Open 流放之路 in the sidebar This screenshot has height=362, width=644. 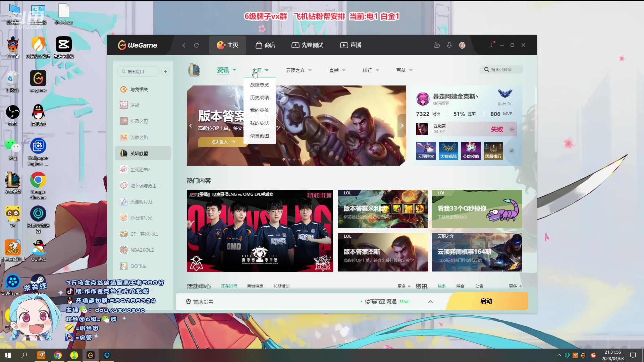tap(143, 137)
